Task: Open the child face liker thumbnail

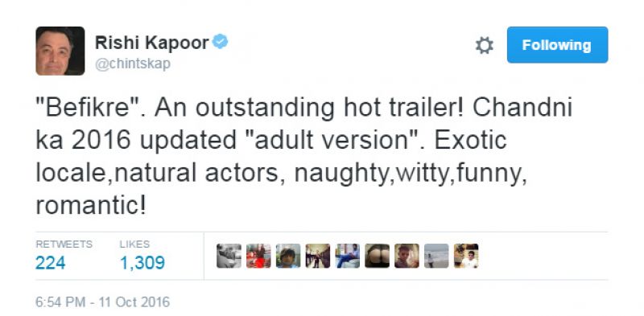Action: [x=288, y=256]
